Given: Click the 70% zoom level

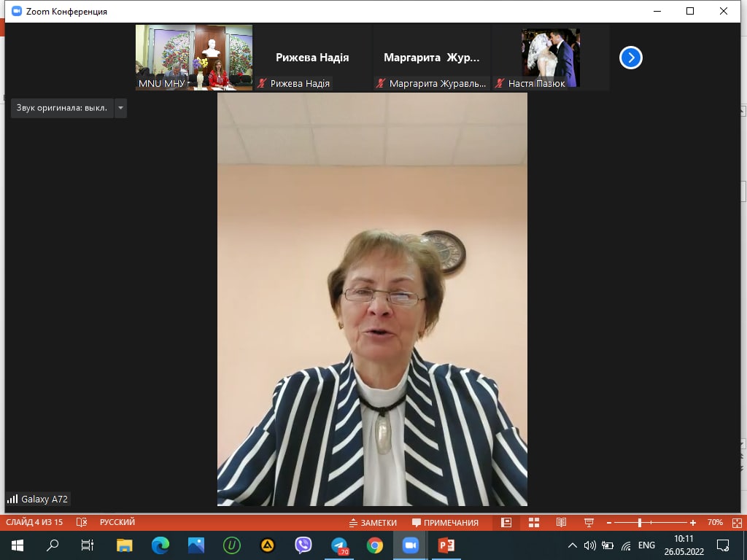Looking at the screenshot, I should (x=715, y=522).
